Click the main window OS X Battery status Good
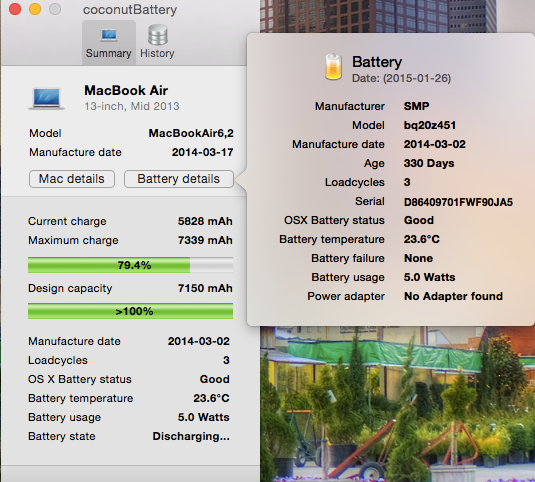Screen dimensions: 535x482 point(215,379)
